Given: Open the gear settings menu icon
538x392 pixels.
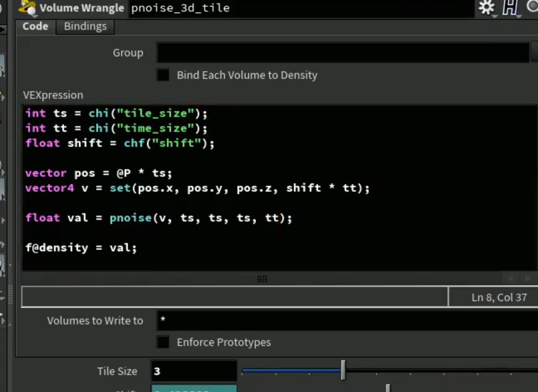Looking at the screenshot, I should point(486,7).
